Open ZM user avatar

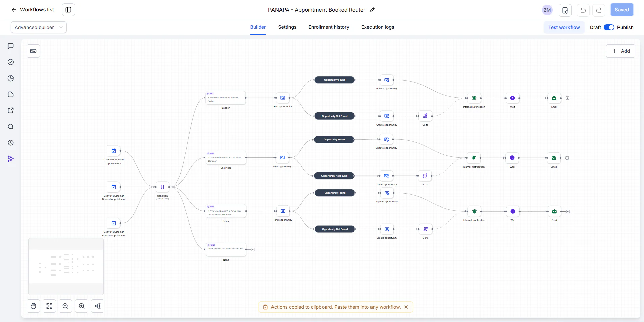[x=547, y=10]
